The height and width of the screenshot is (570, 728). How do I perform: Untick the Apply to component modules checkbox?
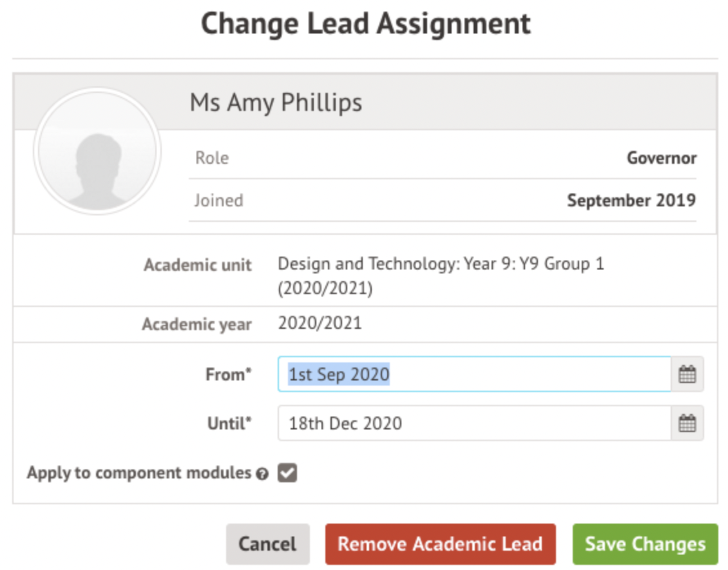[287, 473]
